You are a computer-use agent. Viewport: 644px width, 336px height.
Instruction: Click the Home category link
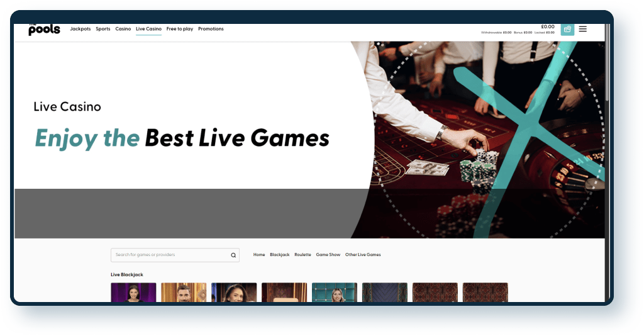coord(259,255)
